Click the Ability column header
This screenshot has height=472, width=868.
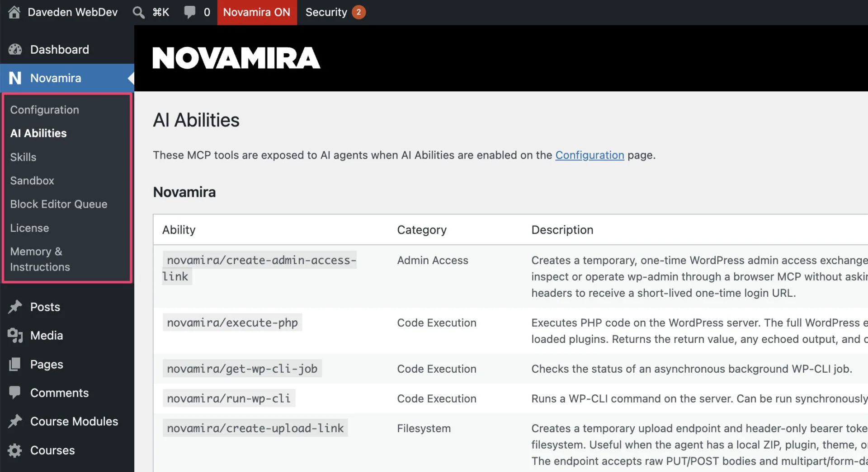tap(179, 230)
